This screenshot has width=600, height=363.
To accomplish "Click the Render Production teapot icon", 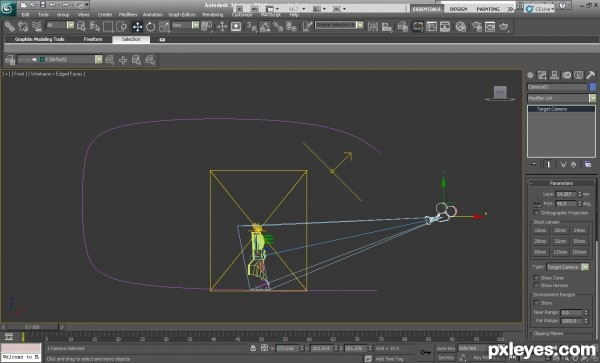I will 504,26.
